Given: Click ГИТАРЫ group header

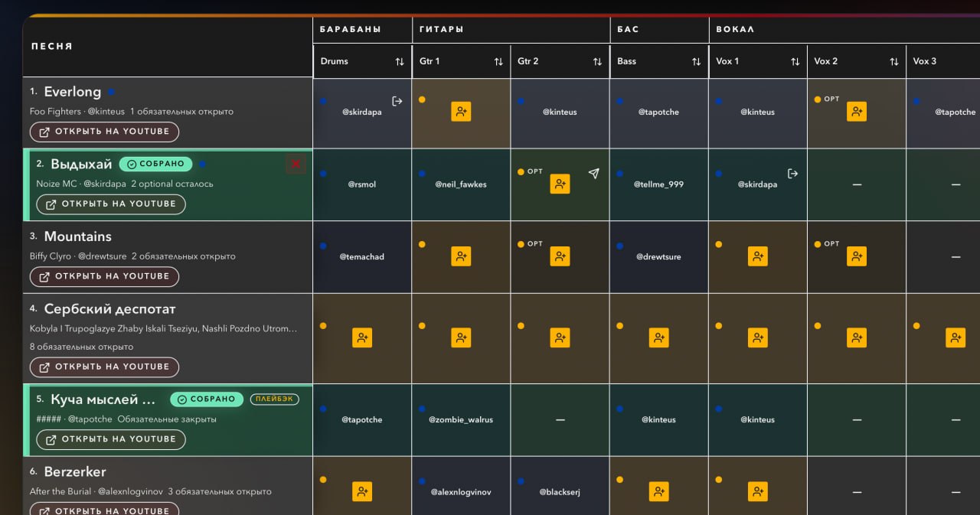Looking at the screenshot, I should click(x=442, y=29).
